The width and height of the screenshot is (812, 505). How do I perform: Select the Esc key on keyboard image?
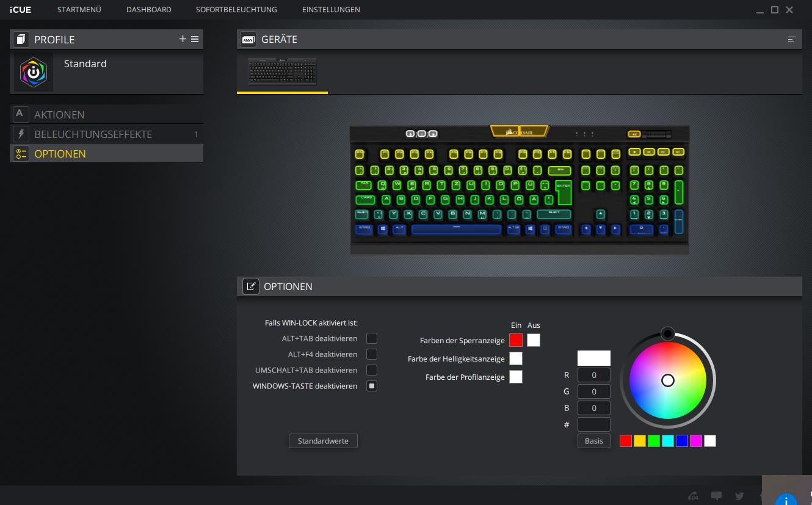(360, 153)
